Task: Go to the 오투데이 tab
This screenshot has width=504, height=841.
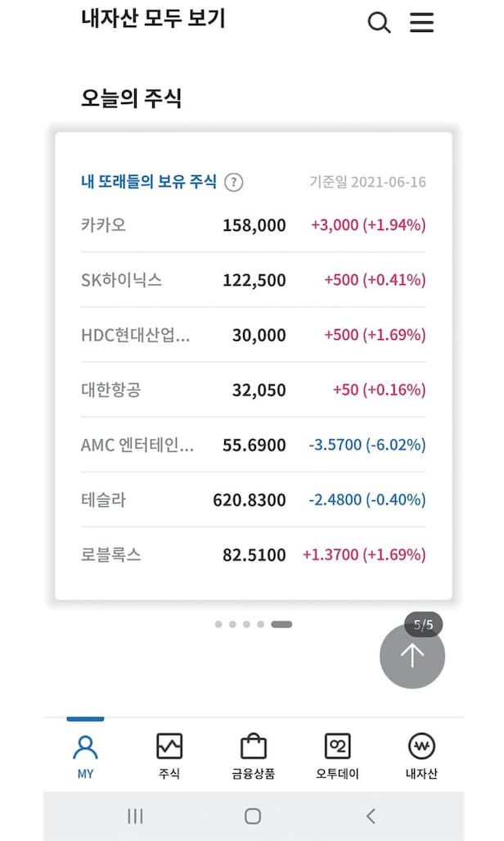Action: point(337,754)
